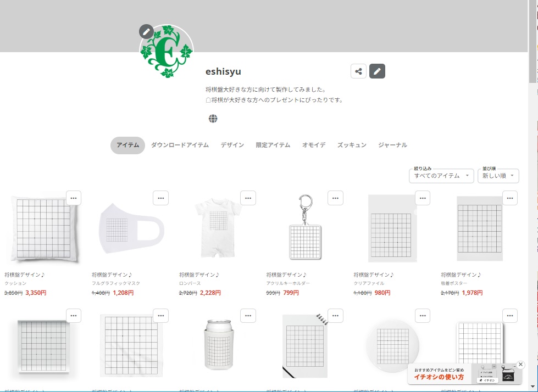Open three-dot menu on the poster item
538x392 pixels.
tap(510, 198)
